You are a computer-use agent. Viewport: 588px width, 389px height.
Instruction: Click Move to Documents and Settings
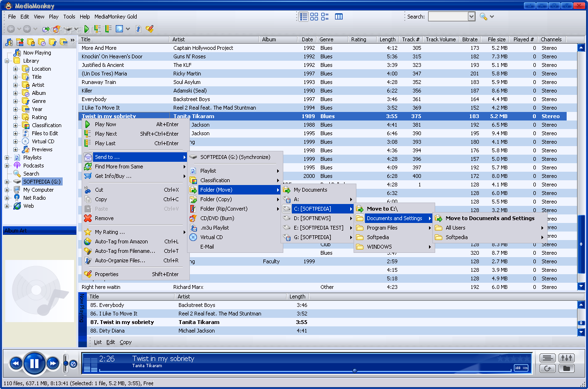click(x=490, y=218)
